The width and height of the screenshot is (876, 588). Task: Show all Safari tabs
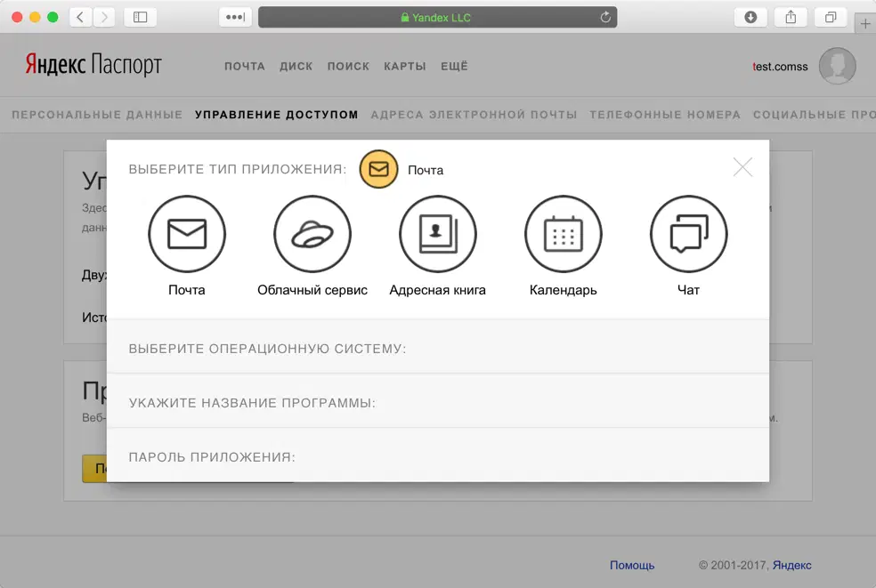pyautogui.click(x=831, y=17)
